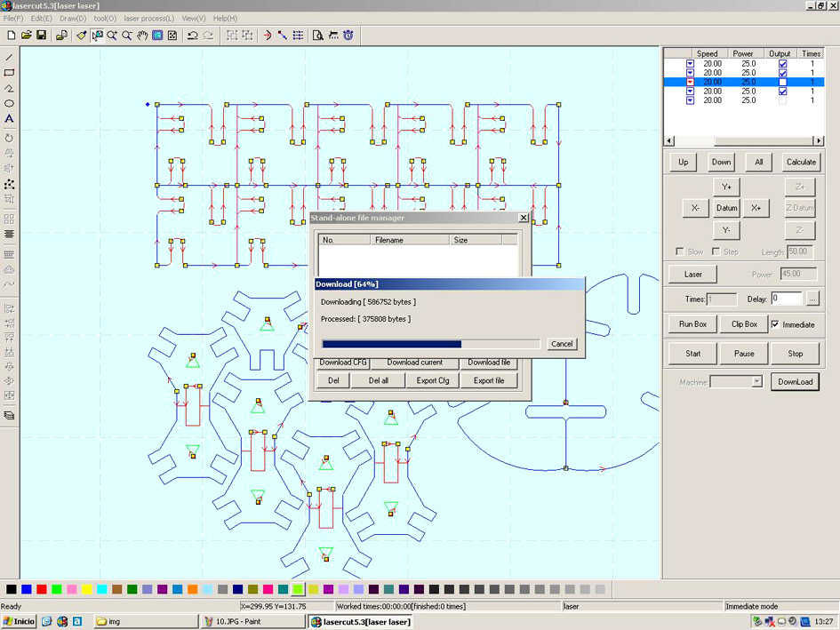Select the rotate tool in left toolbar
The height and width of the screenshot is (630, 840).
pos(9,139)
